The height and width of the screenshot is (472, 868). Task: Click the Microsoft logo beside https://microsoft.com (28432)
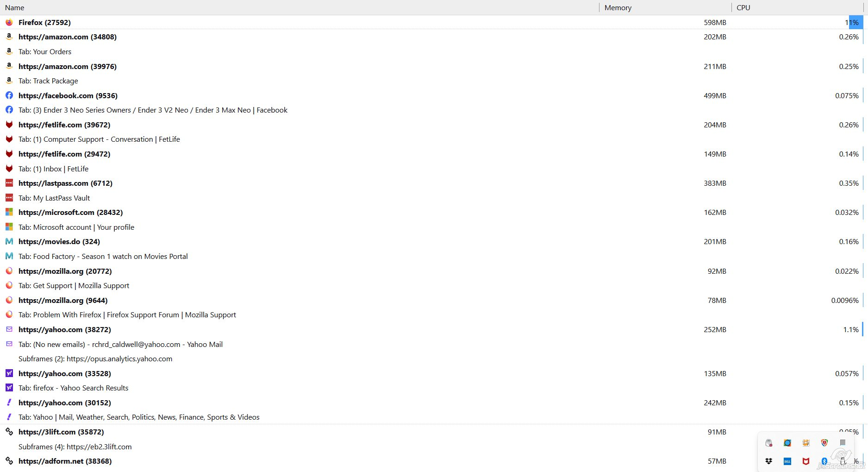pos(9,212)
